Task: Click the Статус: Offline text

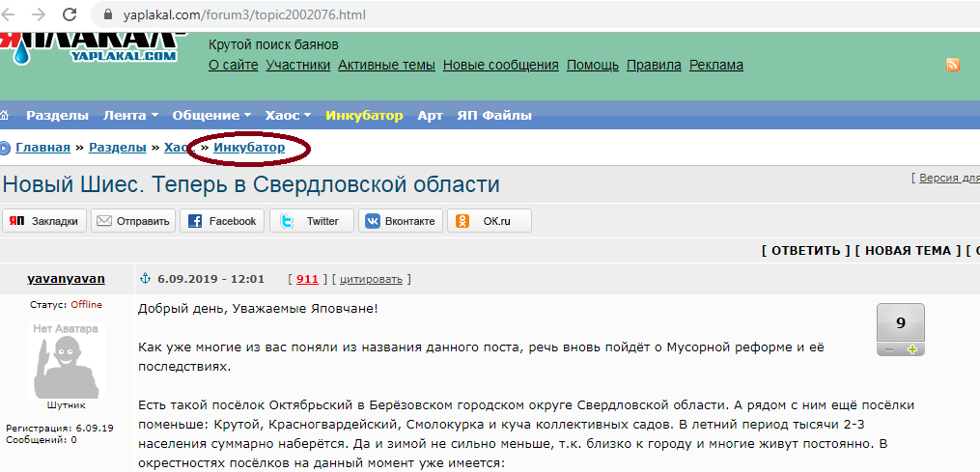Action: [67, 305]
